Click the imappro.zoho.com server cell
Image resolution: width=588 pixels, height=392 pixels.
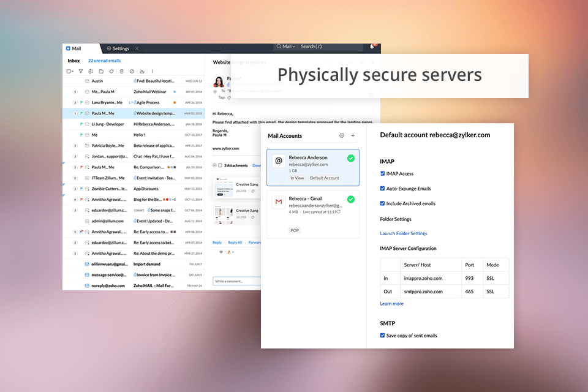pyautogui.click(x=431, y=278)
